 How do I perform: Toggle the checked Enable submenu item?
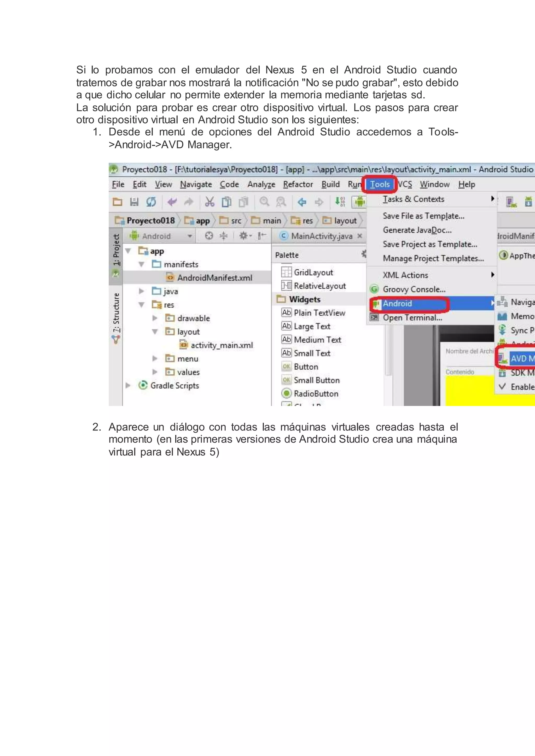click(x=516, y=387)
